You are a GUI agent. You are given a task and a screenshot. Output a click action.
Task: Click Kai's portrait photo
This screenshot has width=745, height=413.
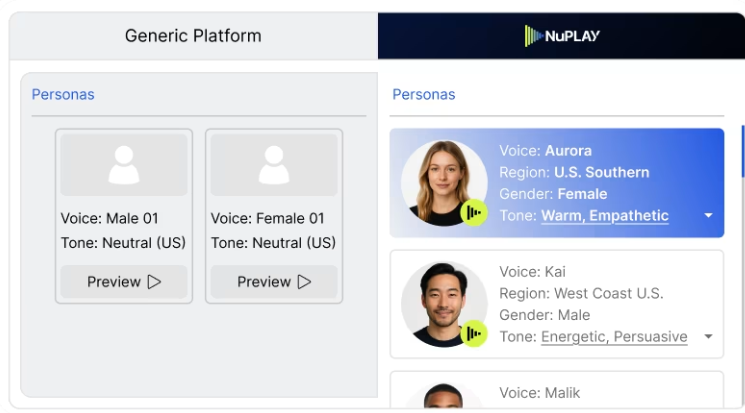(438, 302)
